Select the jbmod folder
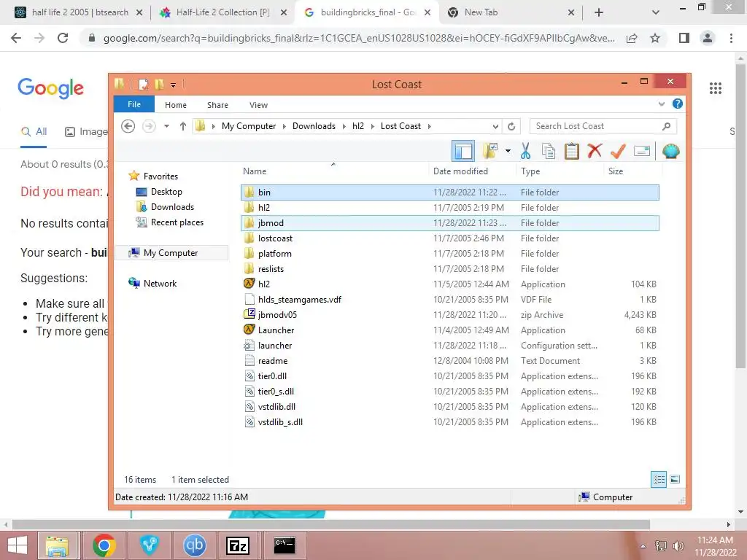Viewport: 747px width, 560px height. [450, 223]
